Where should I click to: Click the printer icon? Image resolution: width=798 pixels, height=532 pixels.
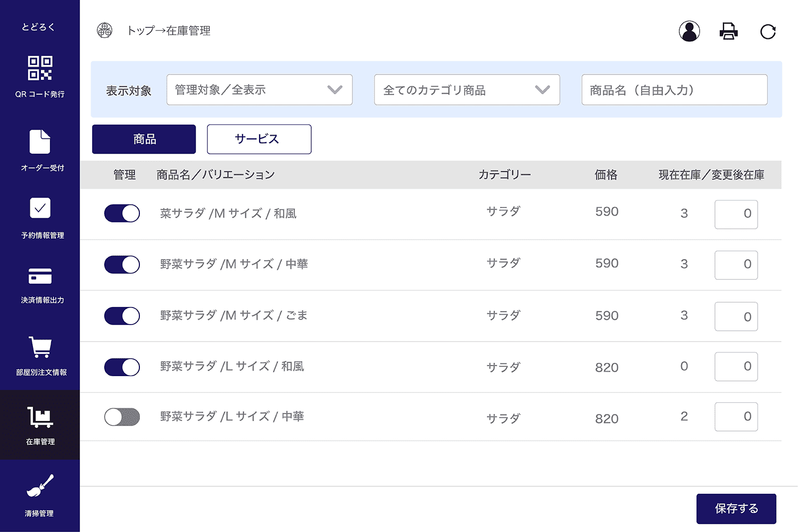point(728,31)
